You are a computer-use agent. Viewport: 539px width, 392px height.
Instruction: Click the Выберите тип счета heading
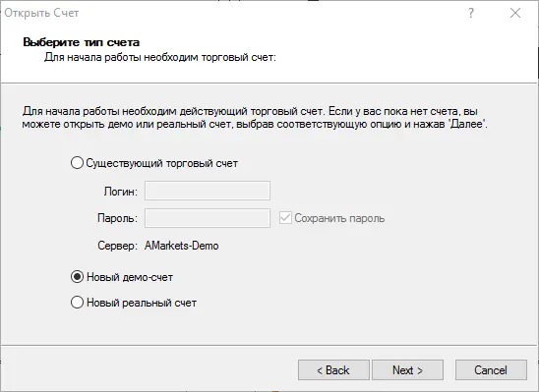(x=81, y=42)
